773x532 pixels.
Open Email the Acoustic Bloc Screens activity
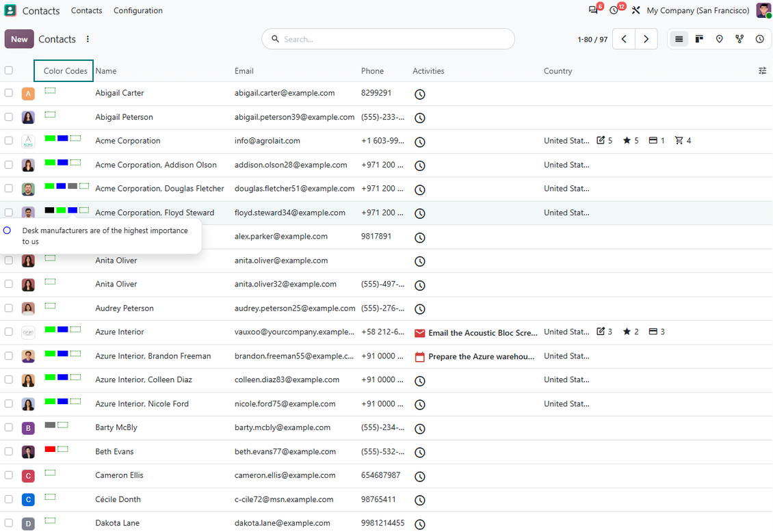[483, 333]
